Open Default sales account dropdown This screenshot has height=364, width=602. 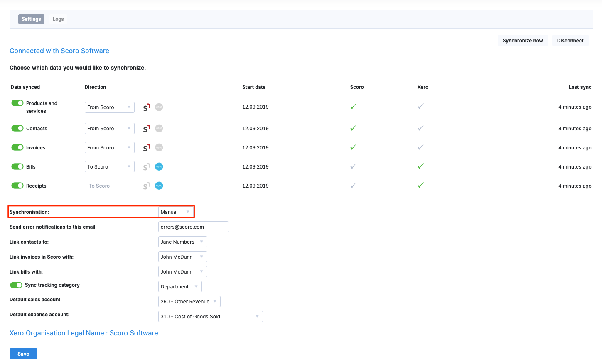pyautogui.click(x=189, y=302)
